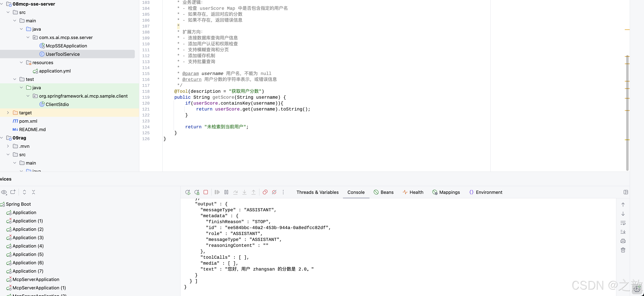Click the Rerun application icon

[x=188, y=192]
